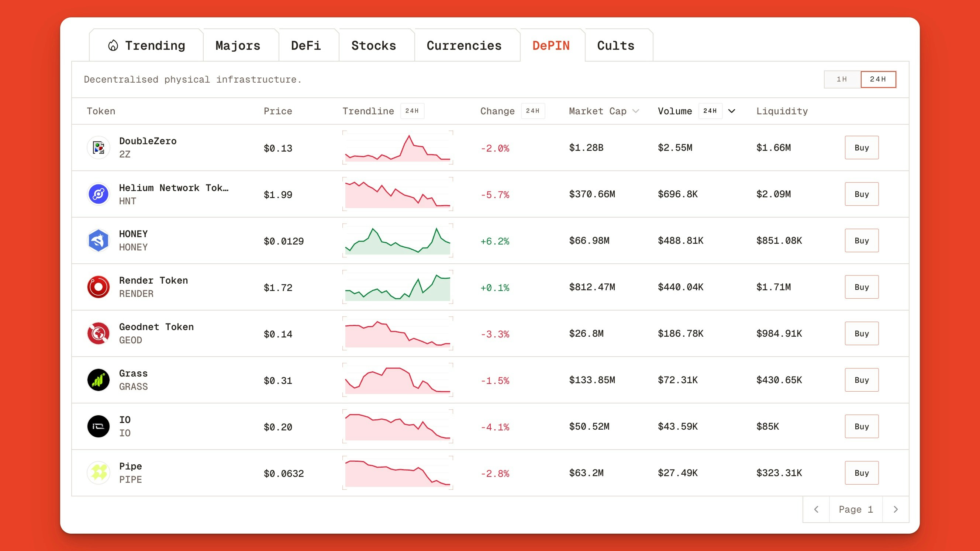Click the HONEY green trendline chart
This screenshot has height=551, width=980.
click(397, 241)
